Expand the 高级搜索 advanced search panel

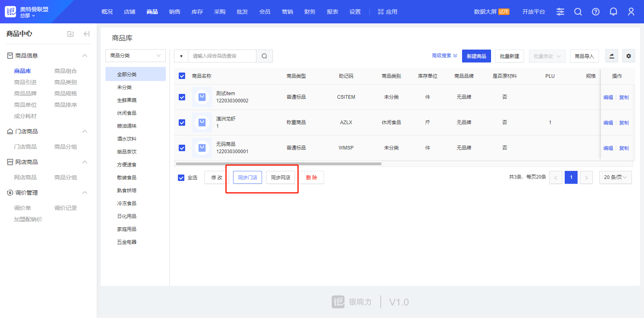tap(444, 56)
